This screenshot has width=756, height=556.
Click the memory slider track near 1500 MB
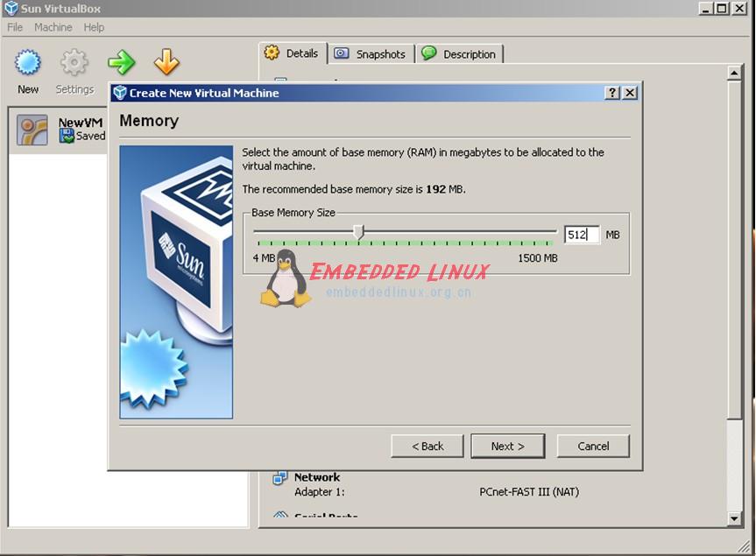pyautogui.click(x=549, y=232)
